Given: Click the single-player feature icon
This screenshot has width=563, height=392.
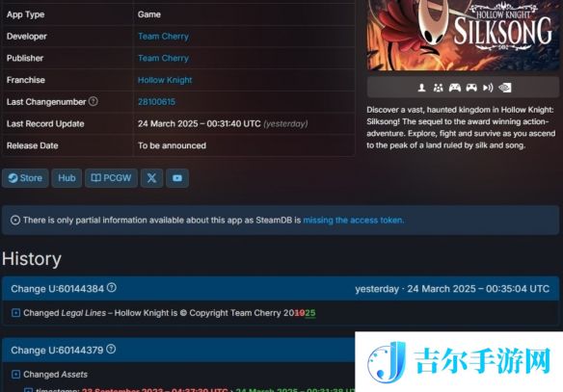Looking at the screenshot, I should 422,88.
